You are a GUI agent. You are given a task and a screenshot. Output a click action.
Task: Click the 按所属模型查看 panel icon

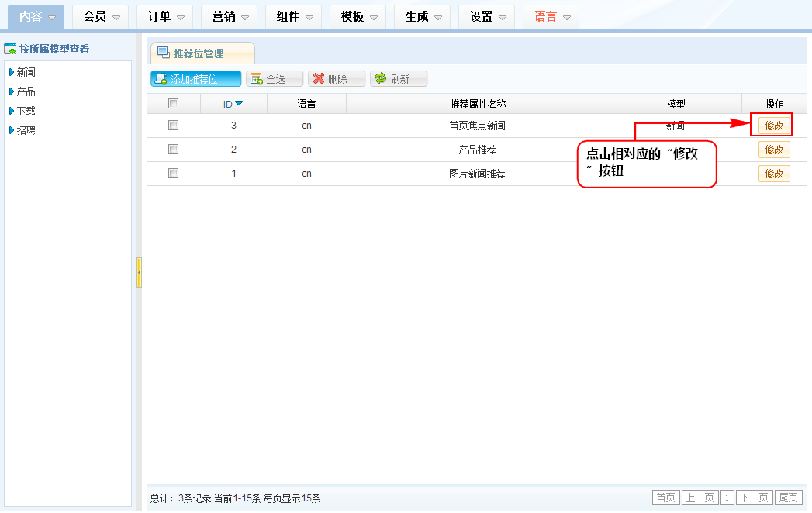(10, 50)
